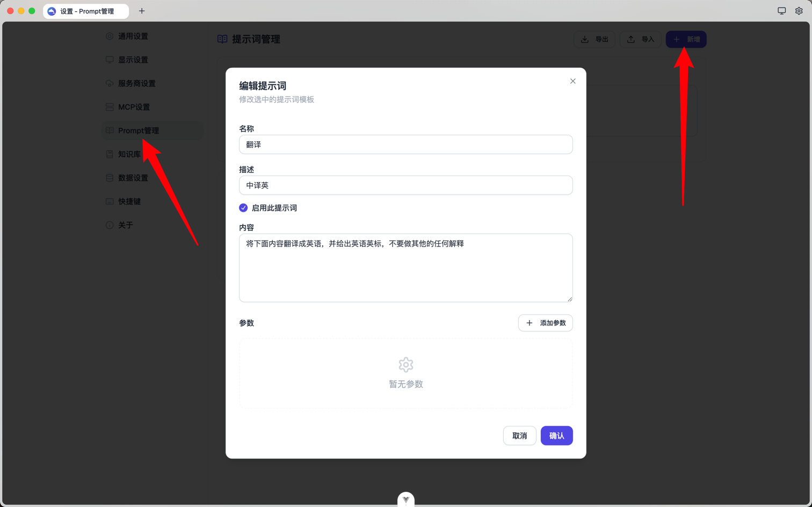The width and height of the screenshot is (812, 507).
Task: Click inside the 内容 text area
Action: click(405, 267)
